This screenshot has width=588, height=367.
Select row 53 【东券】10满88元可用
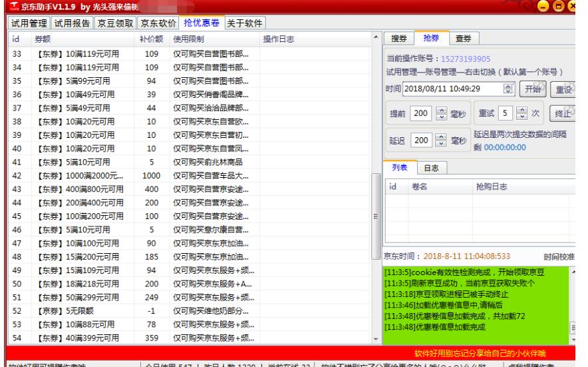tap(190, 324)
